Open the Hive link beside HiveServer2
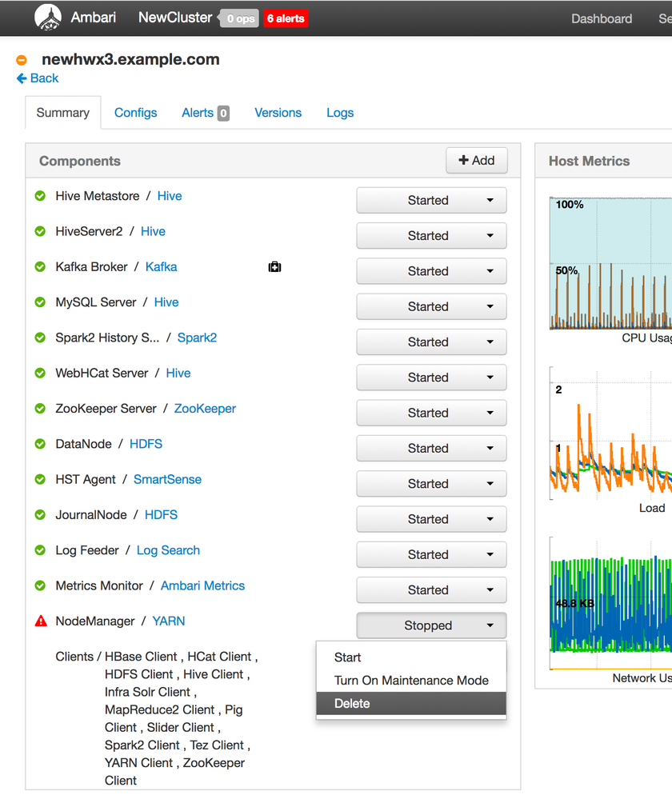The image size is (672, 799). pyautogui.click(x=153, y=231)
